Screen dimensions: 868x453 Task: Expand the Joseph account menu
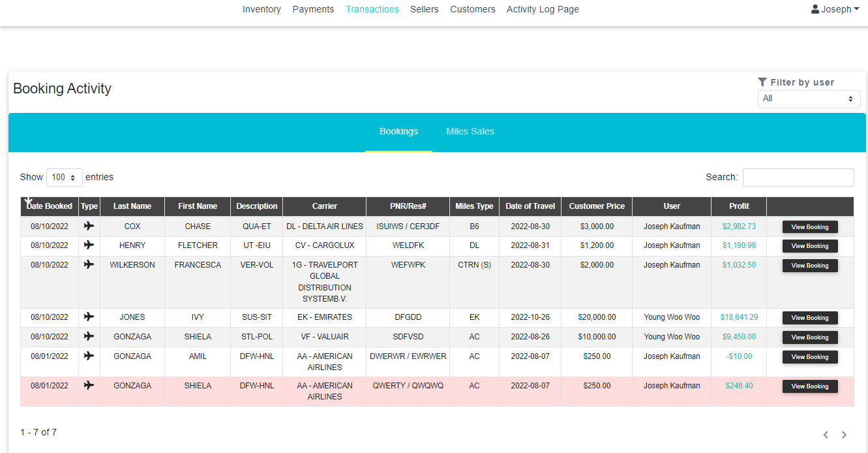[x=835, y=9]
